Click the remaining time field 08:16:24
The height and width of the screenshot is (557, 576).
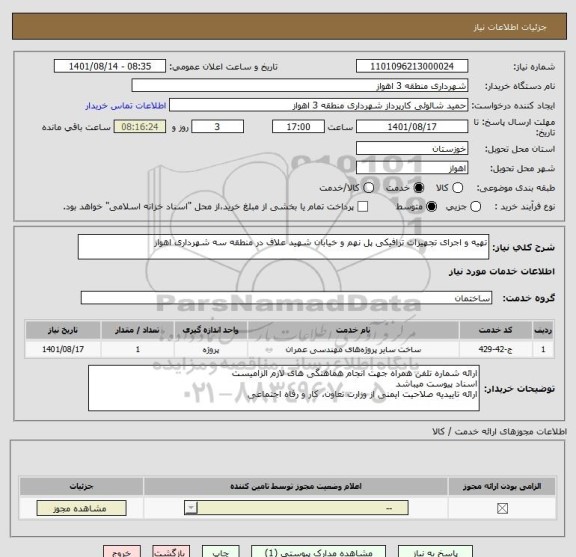click(x=140, y=126)
